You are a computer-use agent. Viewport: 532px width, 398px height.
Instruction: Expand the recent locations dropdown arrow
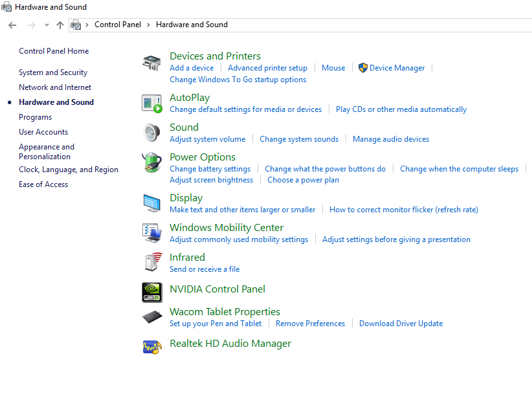tap(47, 25)
